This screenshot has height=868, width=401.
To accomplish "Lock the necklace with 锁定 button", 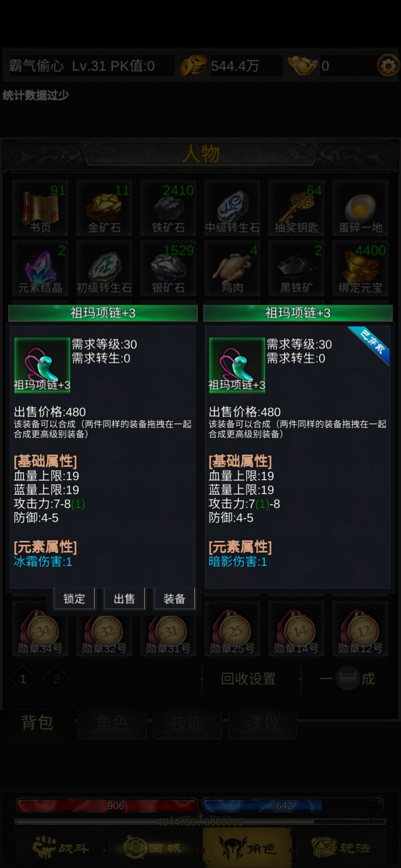I will point(74,599).
